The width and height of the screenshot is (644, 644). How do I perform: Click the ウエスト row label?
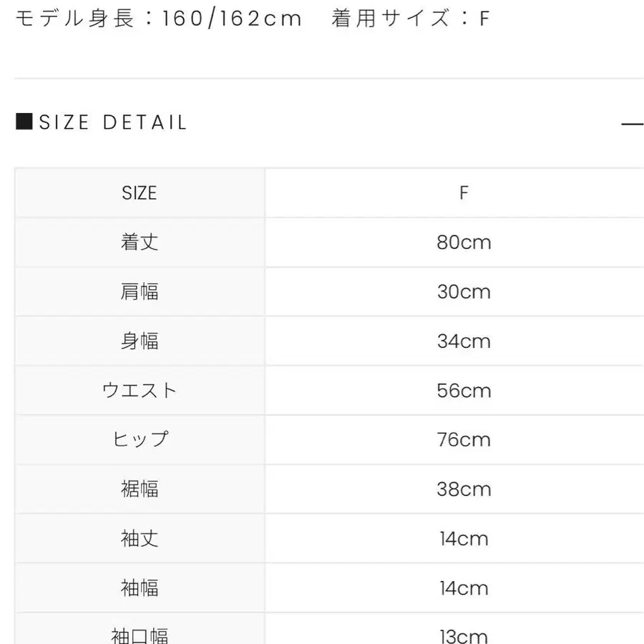140,391
